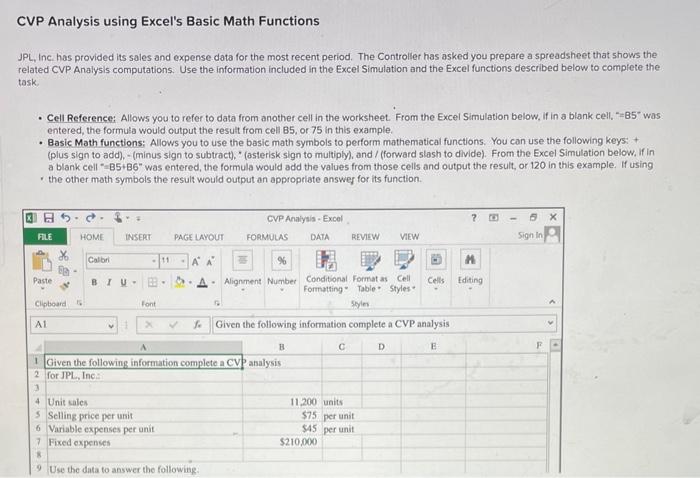Open the Fill Color dropdown arrow

191,282
